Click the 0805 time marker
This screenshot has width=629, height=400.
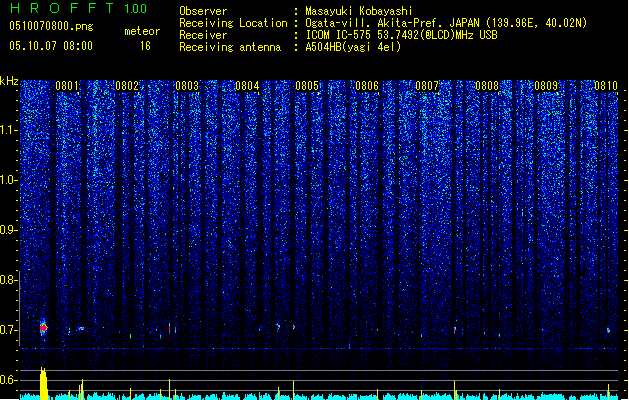[x=307, y=85]
